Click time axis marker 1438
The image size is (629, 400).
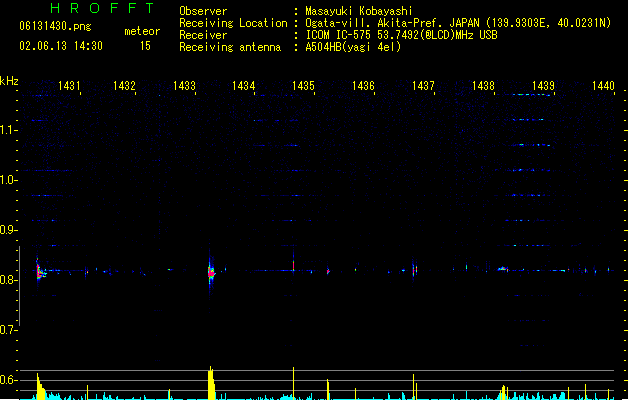[483, 85]
